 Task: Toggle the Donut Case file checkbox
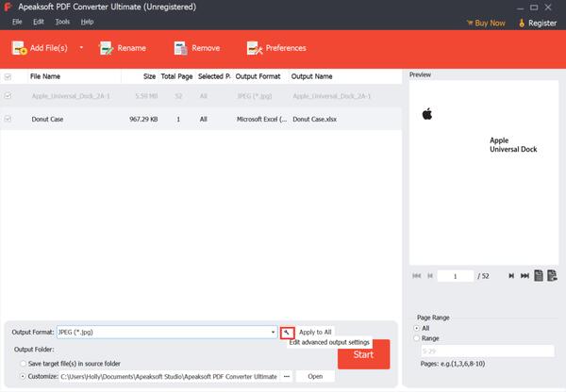coord(8,120)
